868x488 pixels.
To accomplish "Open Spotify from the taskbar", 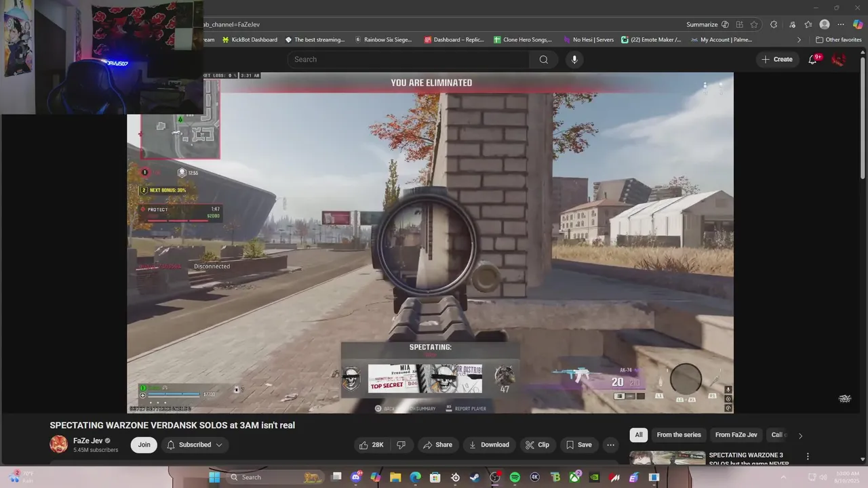I will pyautogui.click(x=515, y=477).
